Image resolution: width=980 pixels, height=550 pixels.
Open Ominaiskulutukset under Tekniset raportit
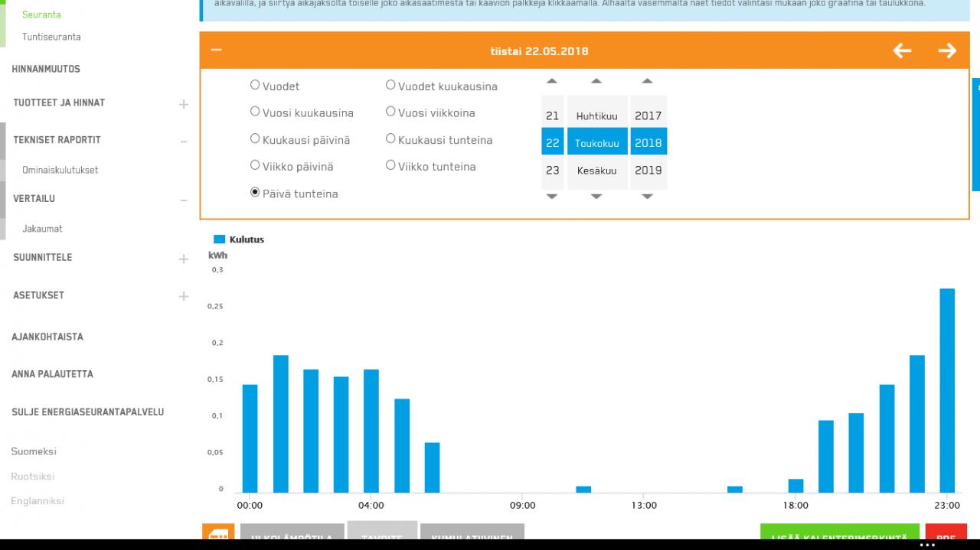click(x=60, y=170)
